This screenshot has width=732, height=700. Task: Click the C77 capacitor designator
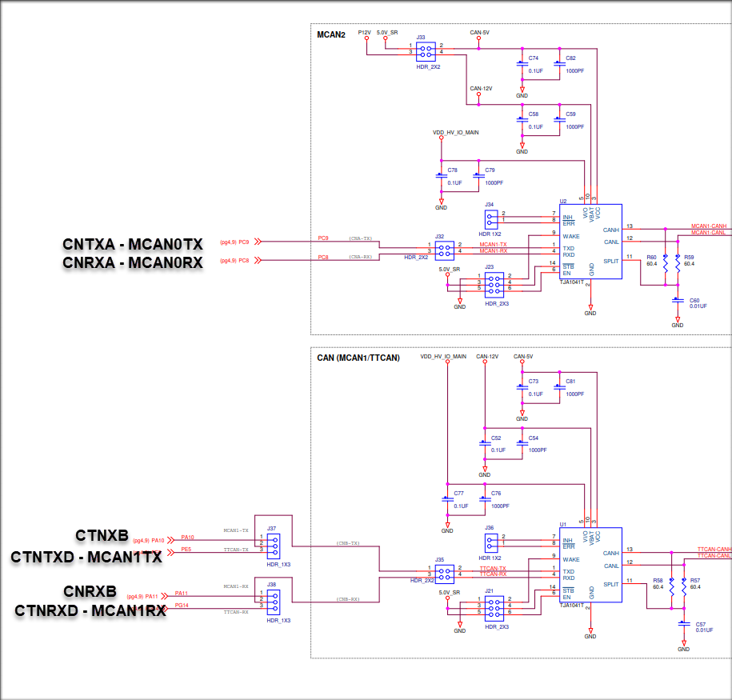point(458,493)
